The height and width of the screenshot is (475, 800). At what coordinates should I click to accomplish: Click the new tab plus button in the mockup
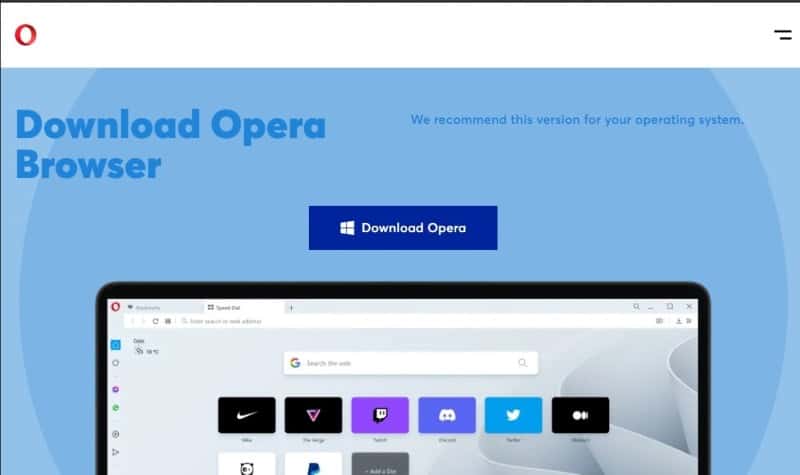pyautogui.click(x=291, y=308)
